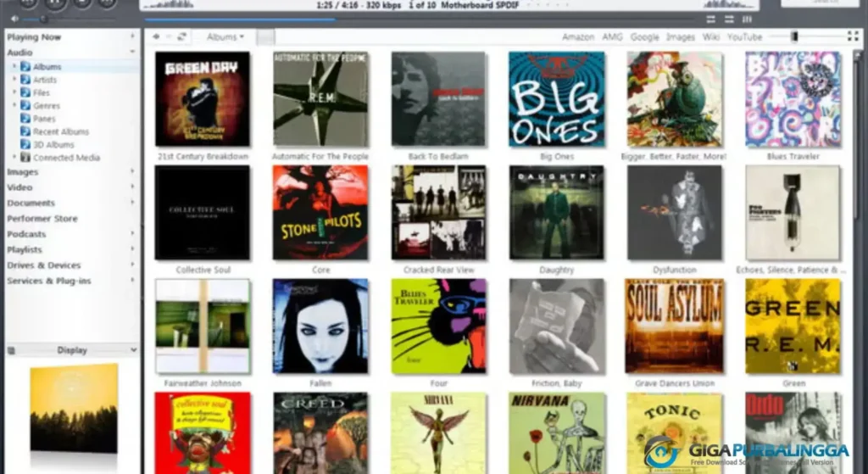The image size is (868, 474).
Task: Open the Drives & Devices section heading
Action: [x=44, y=265]
